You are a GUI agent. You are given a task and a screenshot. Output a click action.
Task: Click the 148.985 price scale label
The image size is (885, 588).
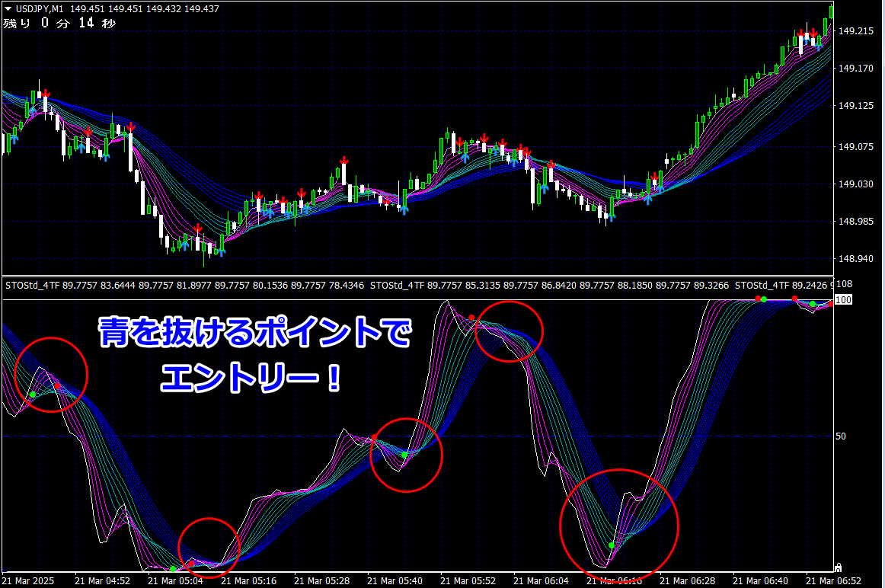point(855,221)
